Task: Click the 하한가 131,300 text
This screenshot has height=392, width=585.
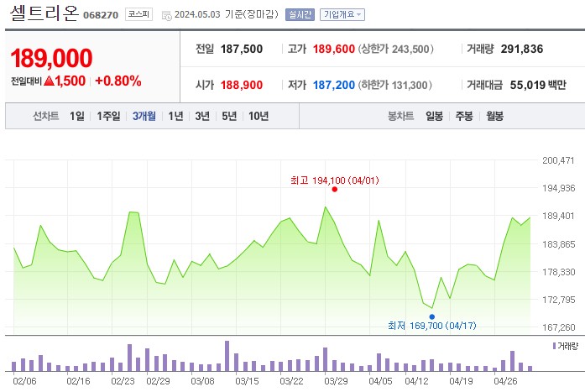Action: (395, 85)
